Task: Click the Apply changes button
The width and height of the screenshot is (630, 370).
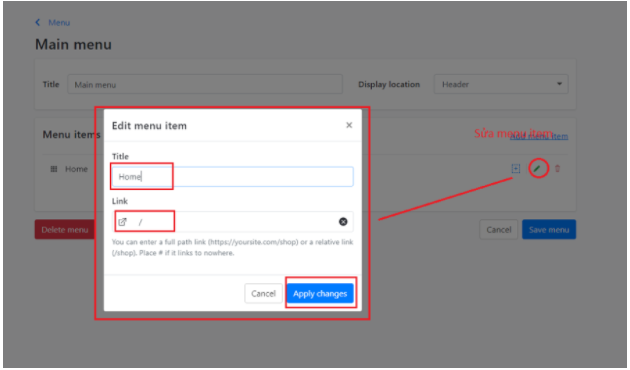Action: click(320, 294)
